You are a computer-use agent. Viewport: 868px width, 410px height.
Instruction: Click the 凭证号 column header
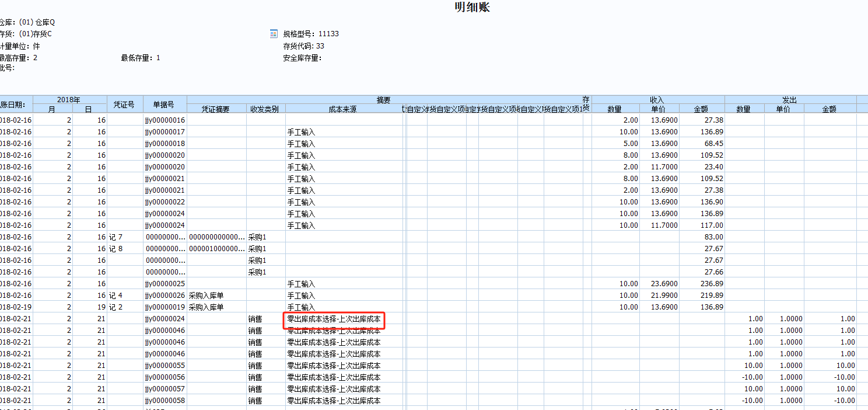125,105
